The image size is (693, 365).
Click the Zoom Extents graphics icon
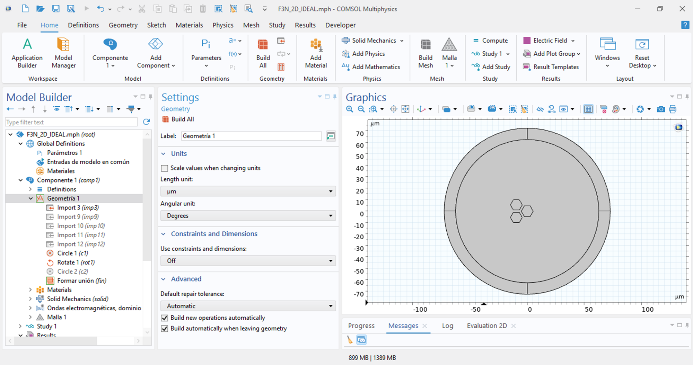pyautogui.click(x=405, y=109)
